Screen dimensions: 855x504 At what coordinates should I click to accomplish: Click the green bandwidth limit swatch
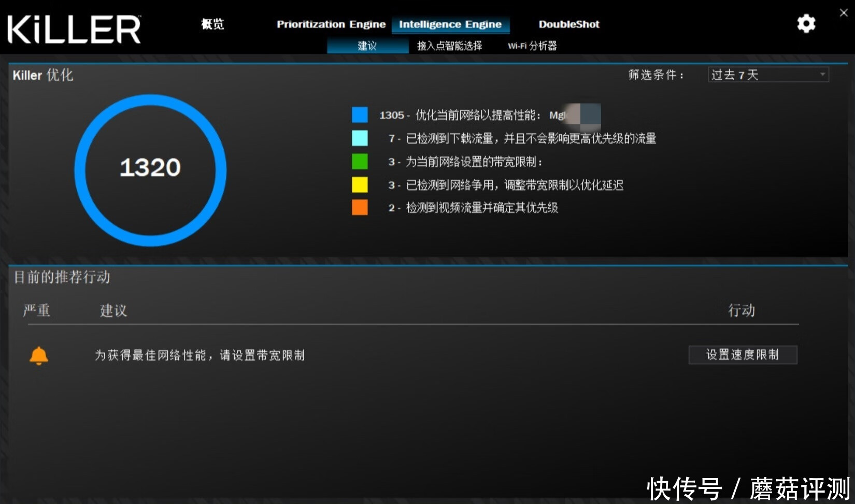(x=360, y=162)
